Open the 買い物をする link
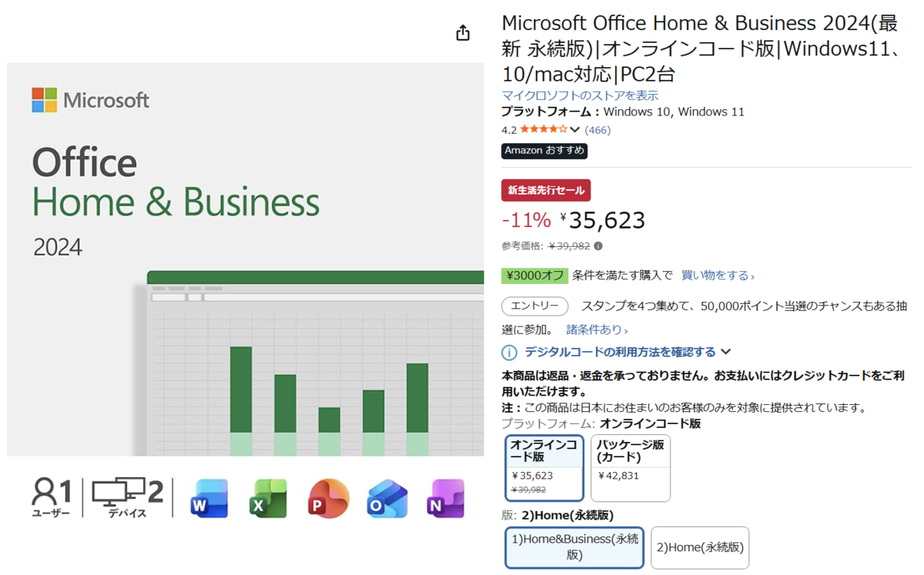 click(x=718, y=276)
